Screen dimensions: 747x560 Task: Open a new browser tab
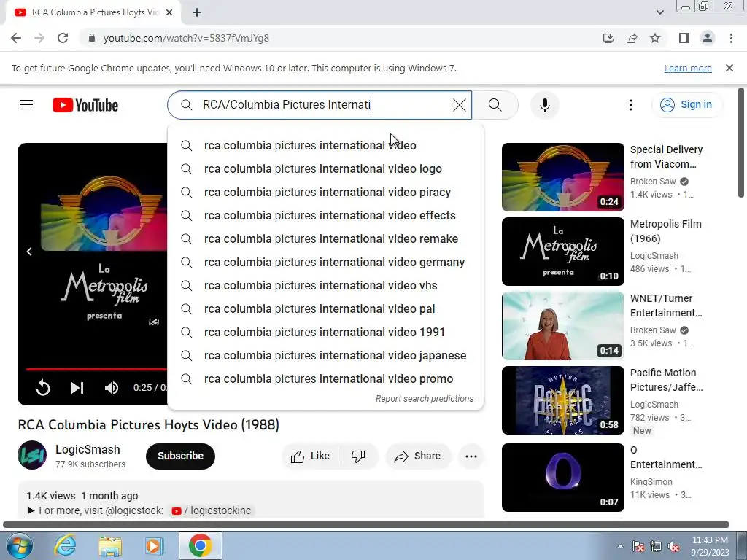click(x=197, y=13)
